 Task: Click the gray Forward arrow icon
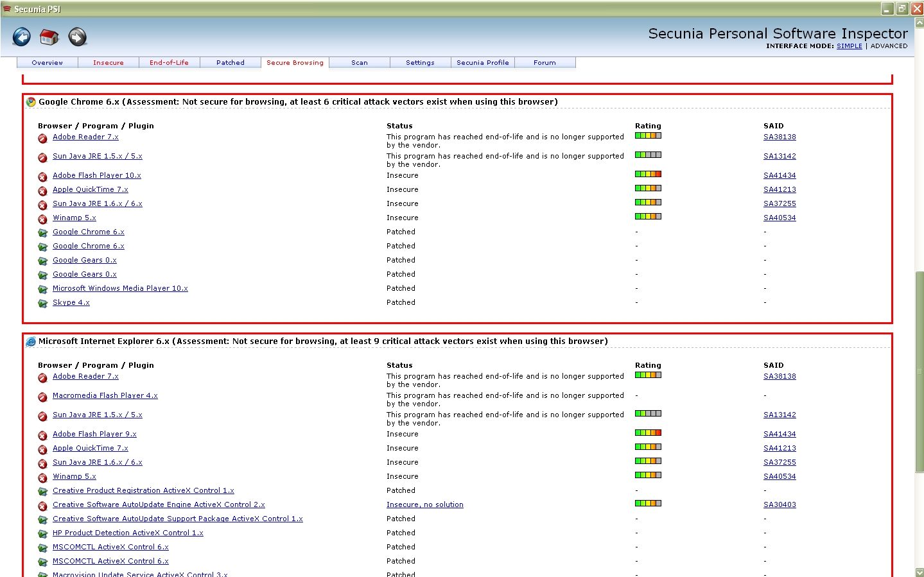pyautogui.click(x=78, y=37)
